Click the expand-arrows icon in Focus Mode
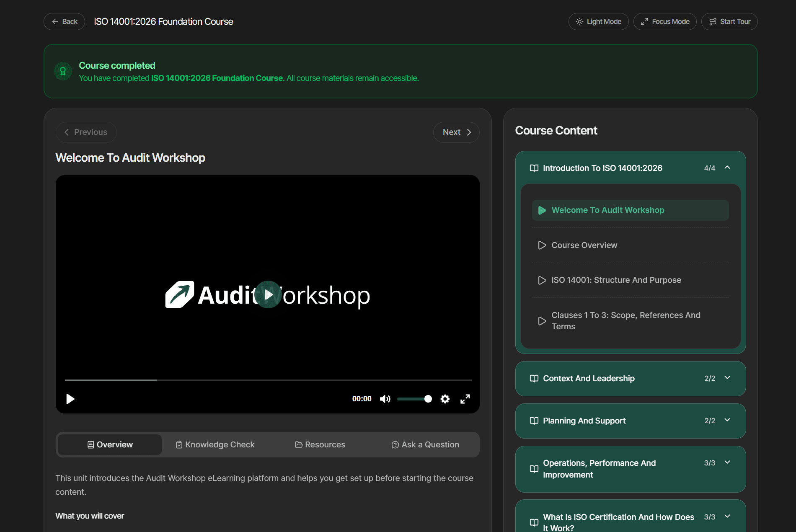This screenshot has height=532, width=796. coord(644,21)
